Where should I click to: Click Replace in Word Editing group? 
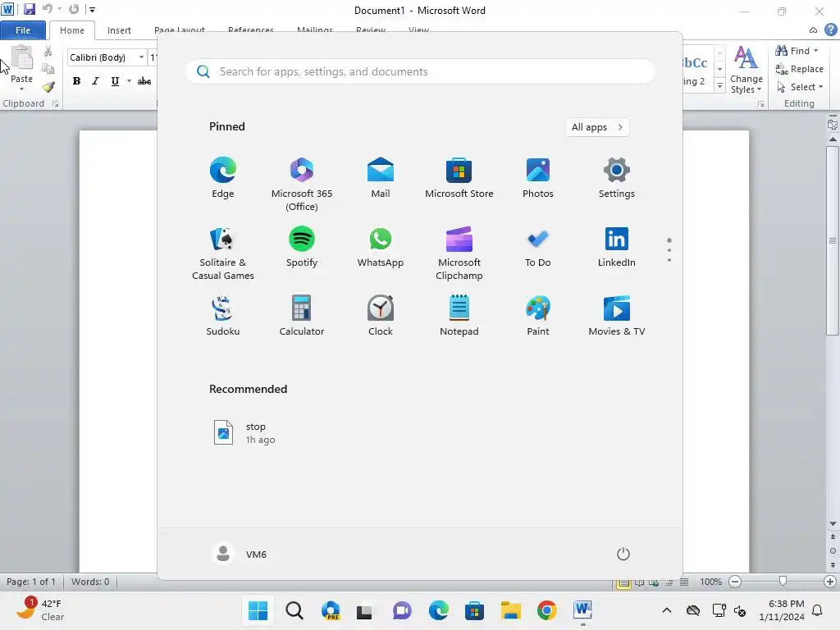click(x=799, y=69)
